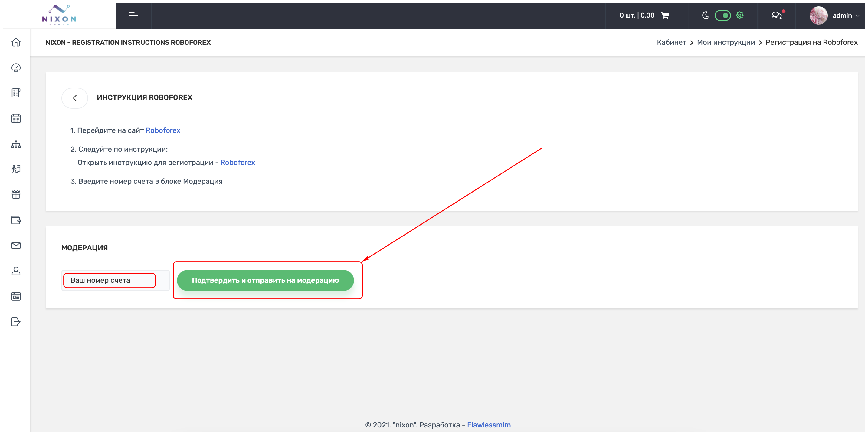Click Подтвердить и отправить на модерацию button
The image size is (868, 435).
pyautogui.click(x=265, y=280)
